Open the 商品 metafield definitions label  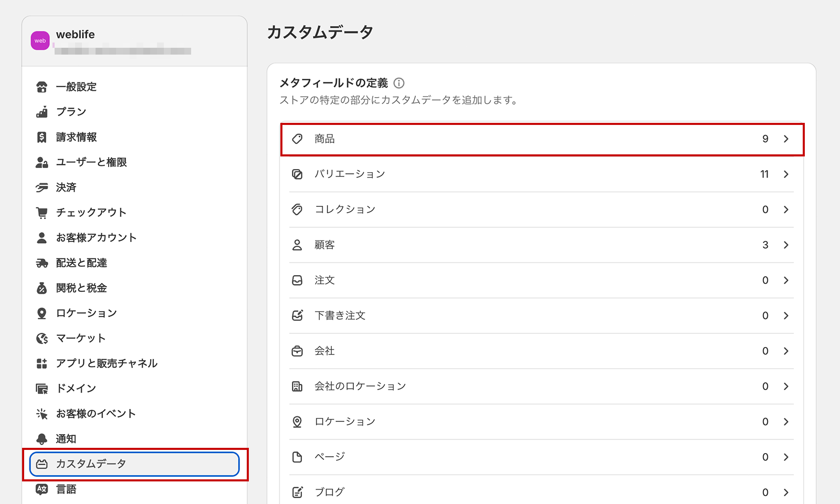(324, 139)
